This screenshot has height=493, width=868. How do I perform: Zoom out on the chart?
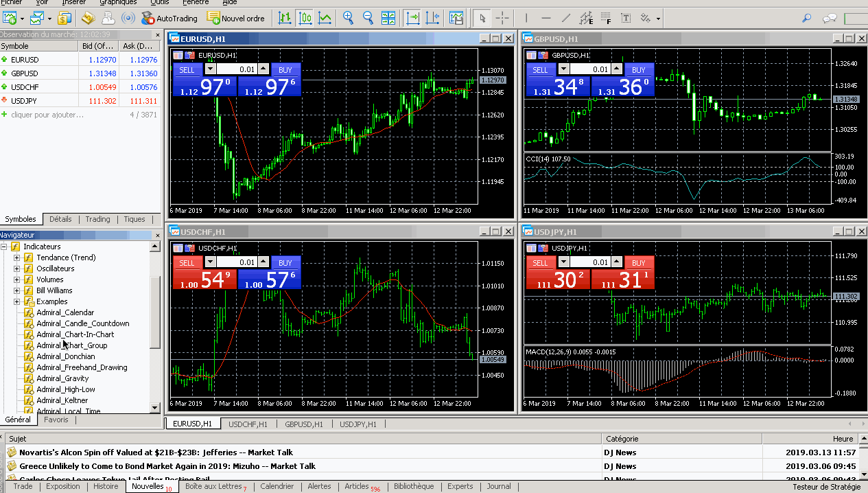(x=368, y=19)
